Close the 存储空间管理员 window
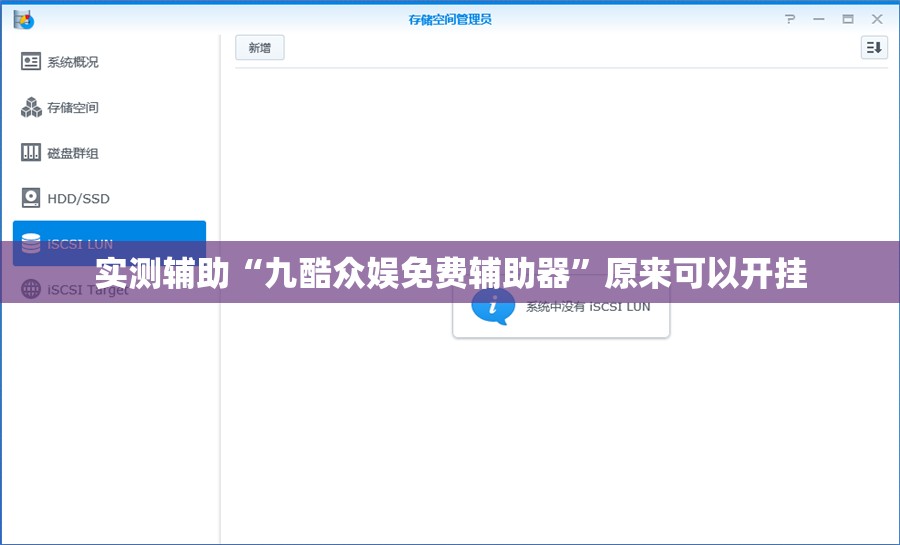This screenshot has width=900, height=545. (877, 19)
